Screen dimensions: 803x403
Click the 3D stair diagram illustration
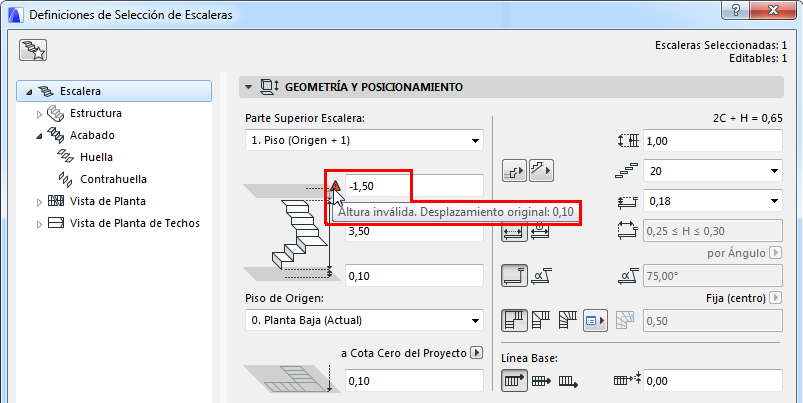tap(292, 233)
